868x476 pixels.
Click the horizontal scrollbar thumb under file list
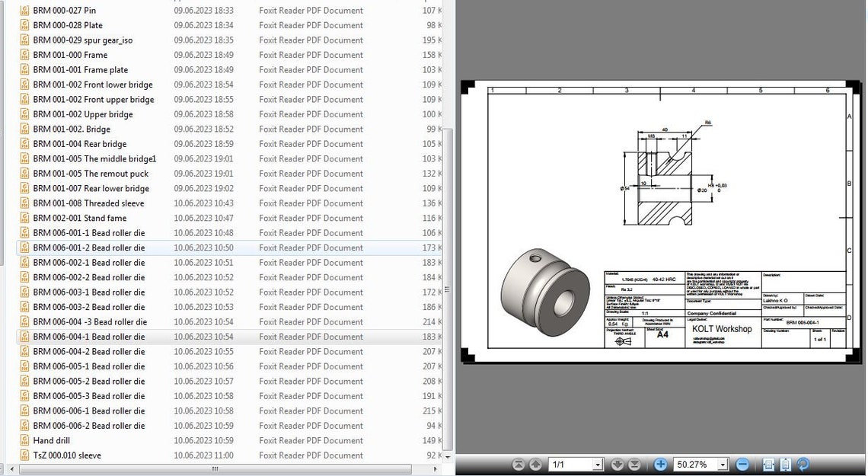[215, 469]
